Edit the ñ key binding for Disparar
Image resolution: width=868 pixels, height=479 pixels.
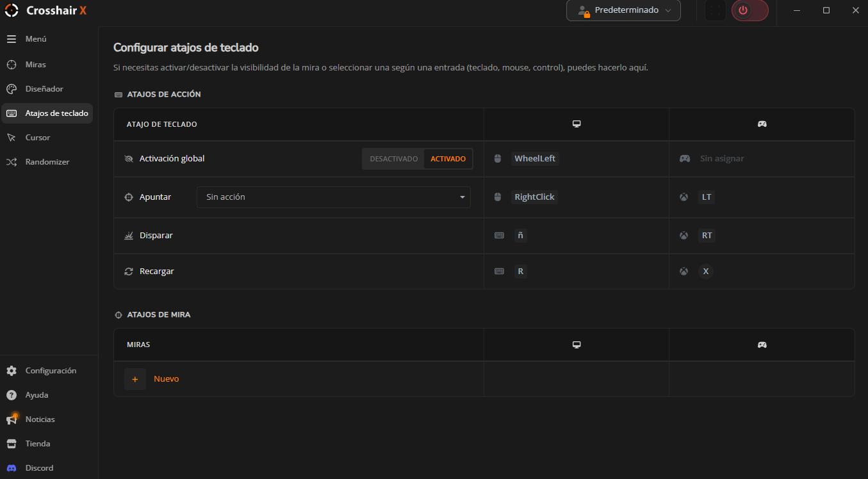click(x=520, y=236)
